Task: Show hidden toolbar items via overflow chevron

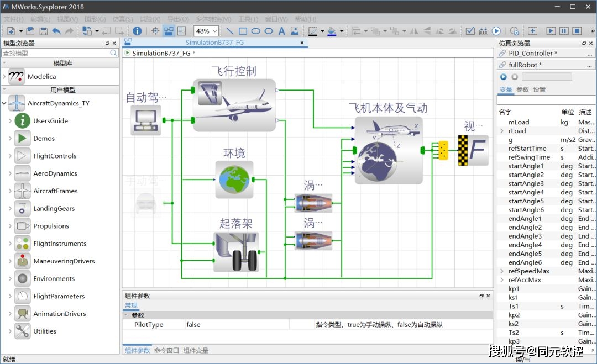Action: pyautogui.click(x=593, y=31)
